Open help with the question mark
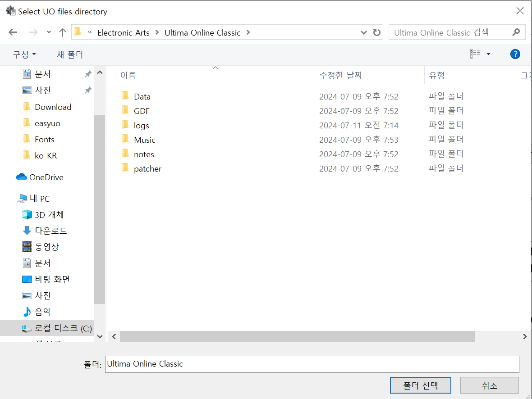 click(515, 54)
